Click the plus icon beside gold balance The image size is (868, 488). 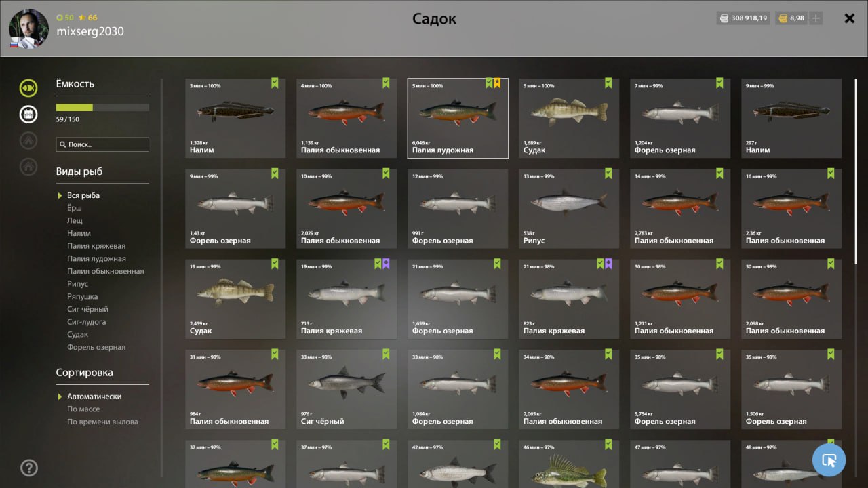coord(816,18)
